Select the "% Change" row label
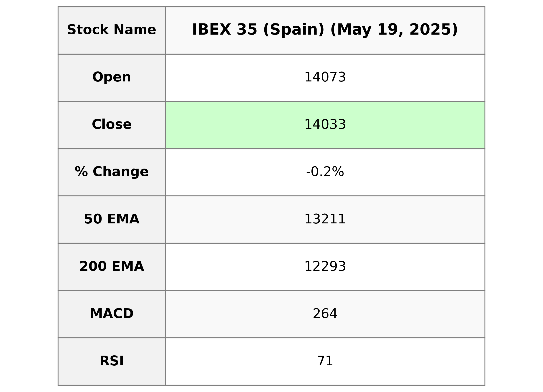The height and width of the screenshot is (392, 543). (x=112, y=172)
